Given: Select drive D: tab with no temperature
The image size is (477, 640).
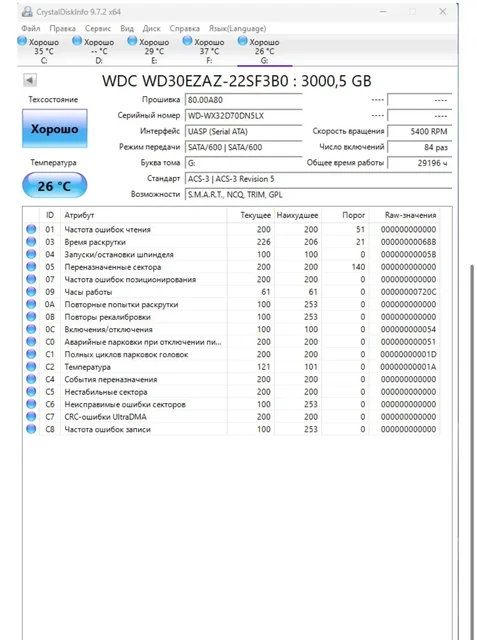Looking at the screenshot, I should tap(93, 51).
